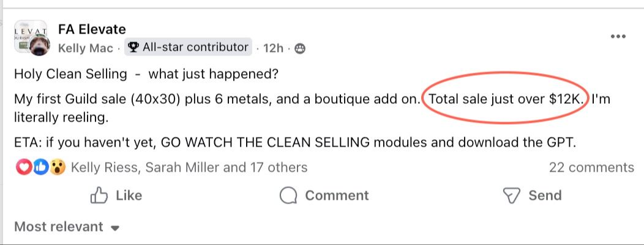Click the circled "Total sale just over $12K" text
Viewport: 644px width, 245px height.
505,100
